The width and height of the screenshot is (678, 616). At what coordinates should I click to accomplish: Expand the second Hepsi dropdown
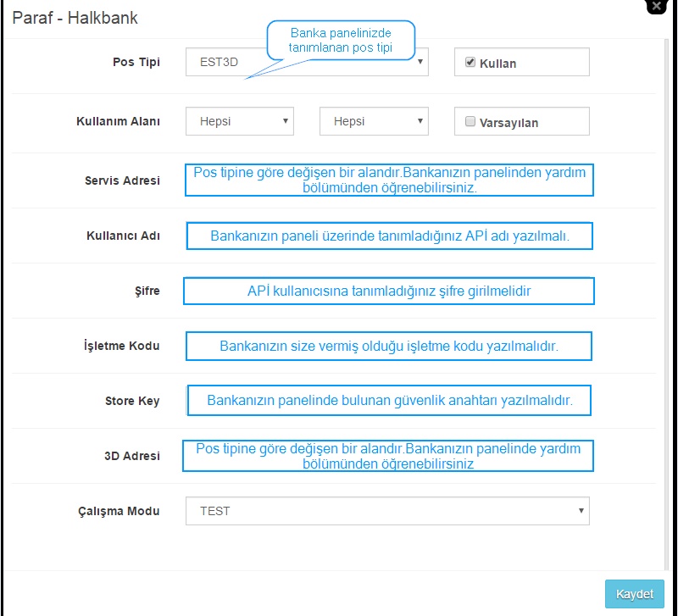pos(374,121)
